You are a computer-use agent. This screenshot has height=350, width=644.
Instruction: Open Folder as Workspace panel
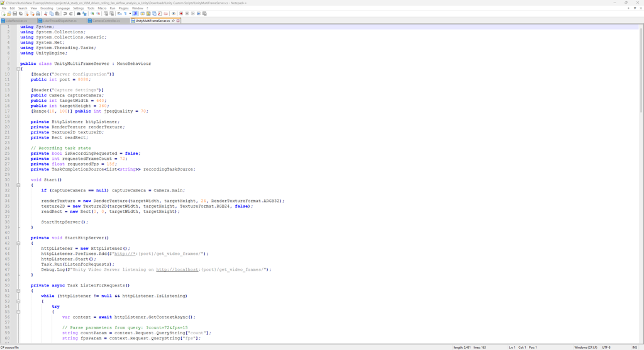pyautogui.click(x=165, y=14)
